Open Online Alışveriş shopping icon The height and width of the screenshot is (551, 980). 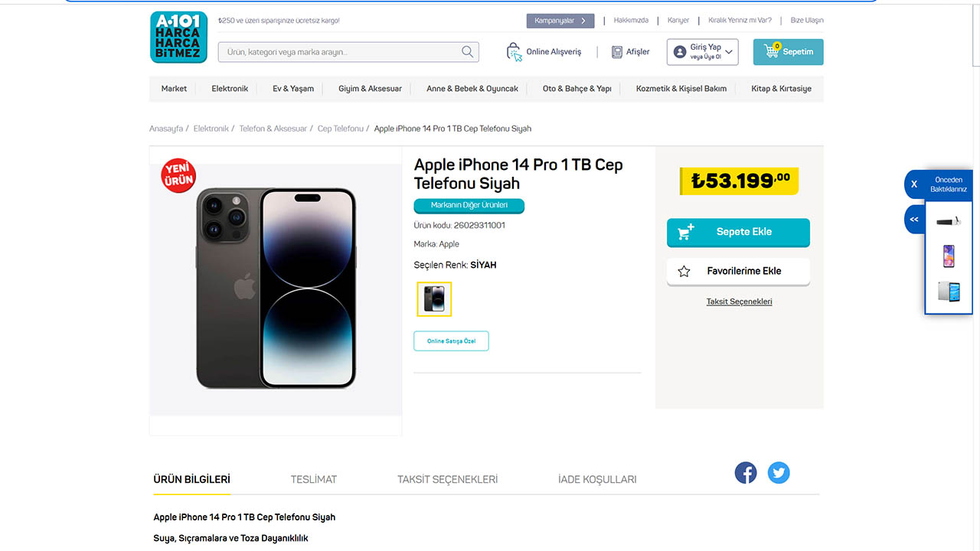click(514, 52)
